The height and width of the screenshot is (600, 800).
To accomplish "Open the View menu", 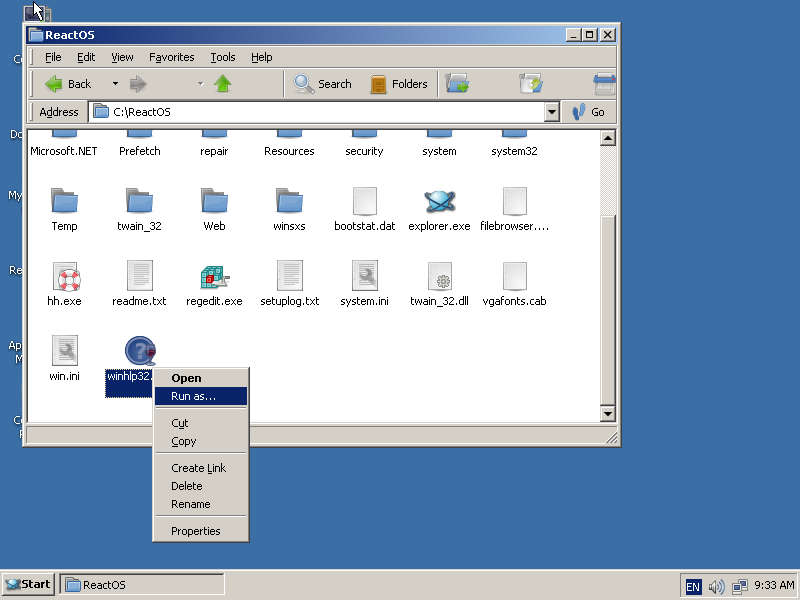I will pyautogui.click(x=122, y=57).
